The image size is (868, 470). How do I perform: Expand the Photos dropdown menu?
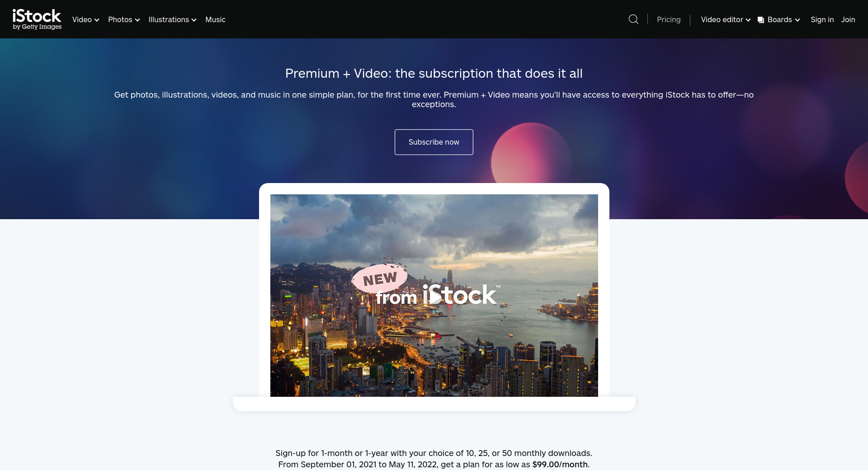[x=124, y=19]
